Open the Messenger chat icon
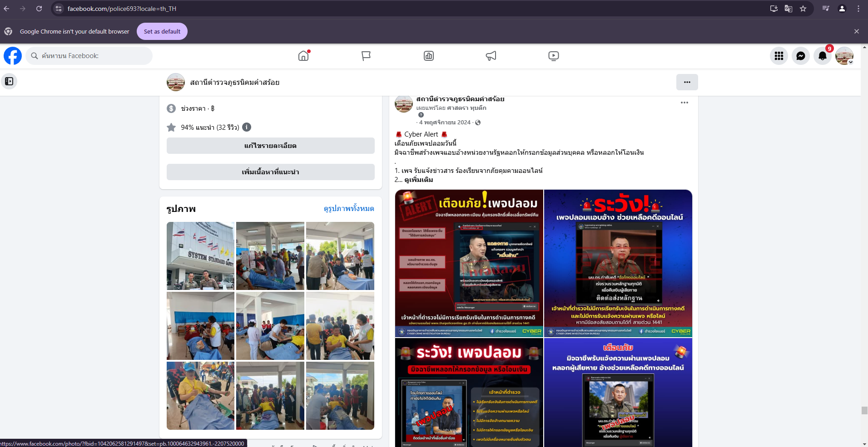 (x=801, y=56)
